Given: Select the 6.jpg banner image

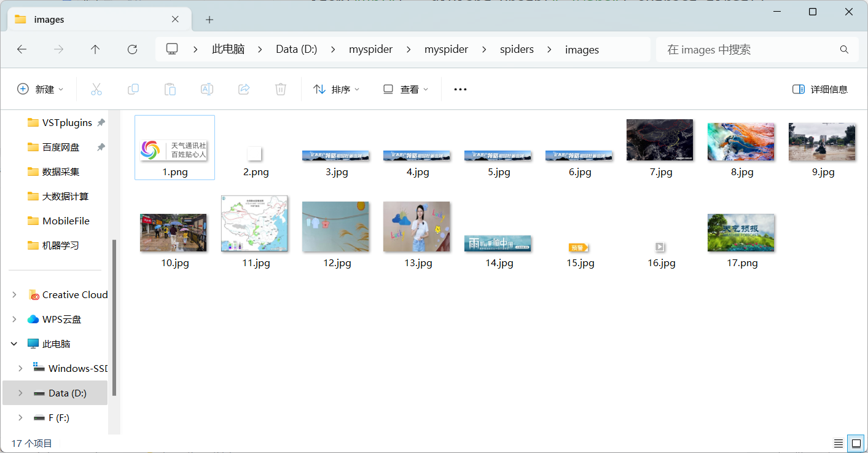Looking at the screenshot, I should (579, 156).
